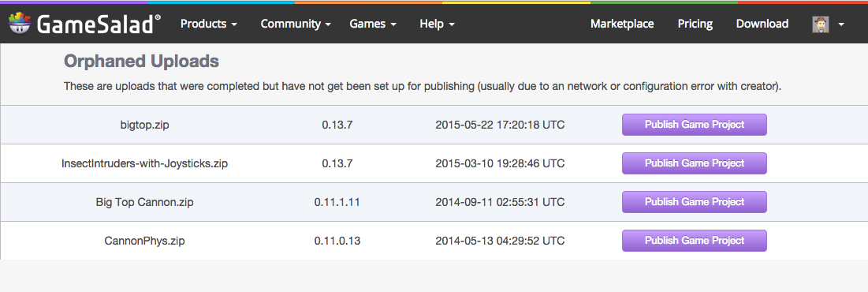Publish the CannonPhys.zip game project
This screenshot has height=292, width=868.
click(x=695, y=241)
